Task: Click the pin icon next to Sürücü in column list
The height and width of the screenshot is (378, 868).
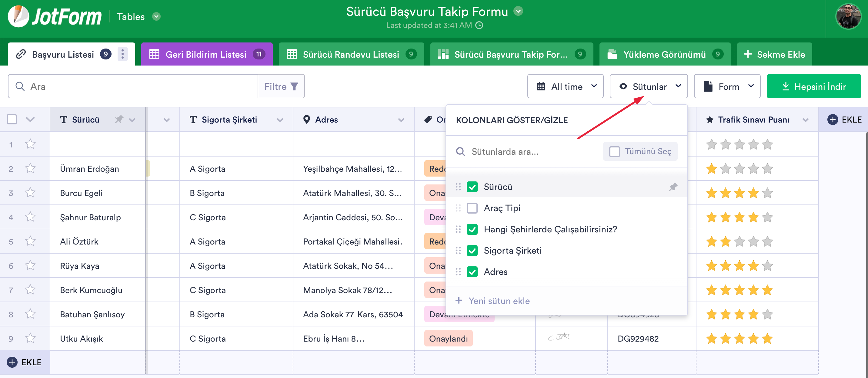Action: [x=673, y=187]
